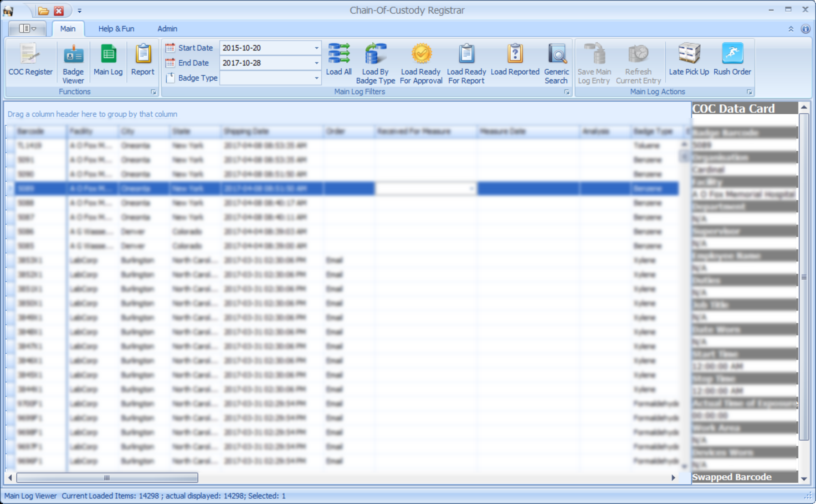
Task: Collapse the ribbon with the chevron
Action: point(791,29)
